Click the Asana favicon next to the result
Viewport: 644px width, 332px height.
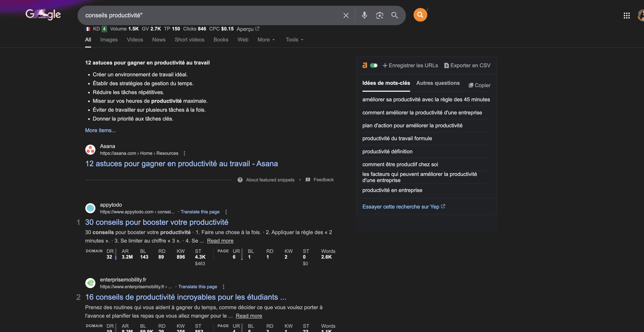tap(90, 150)
